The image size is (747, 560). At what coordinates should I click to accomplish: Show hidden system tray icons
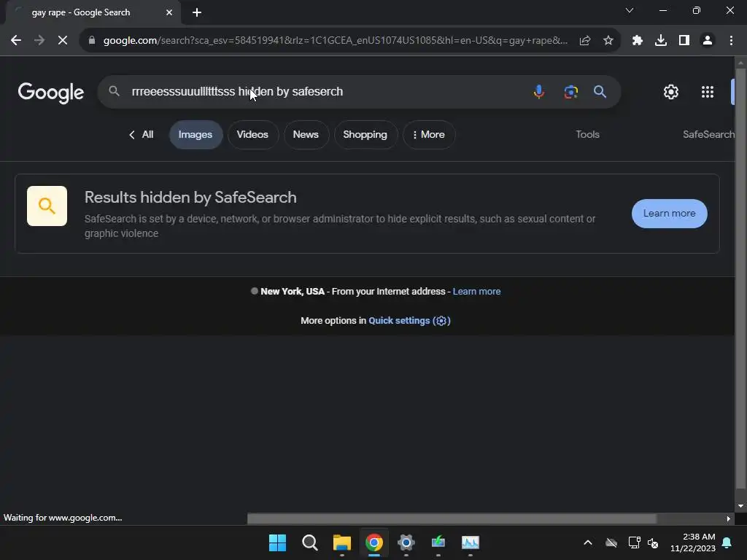click(x=588, y=542)
